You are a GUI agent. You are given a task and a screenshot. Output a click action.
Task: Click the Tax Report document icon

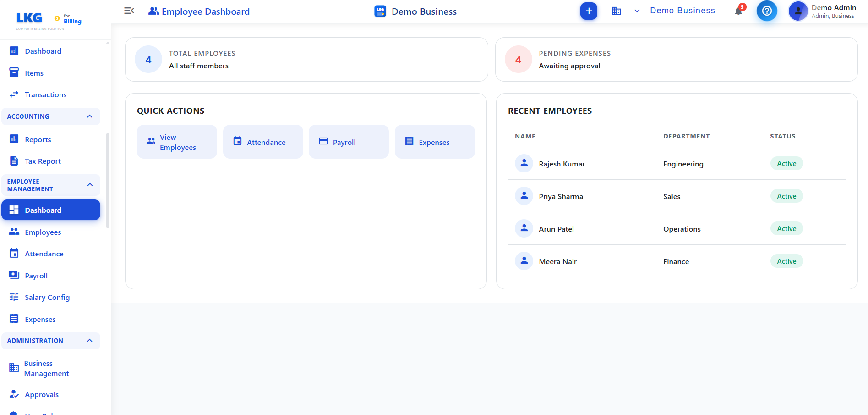tap(14, 161)
